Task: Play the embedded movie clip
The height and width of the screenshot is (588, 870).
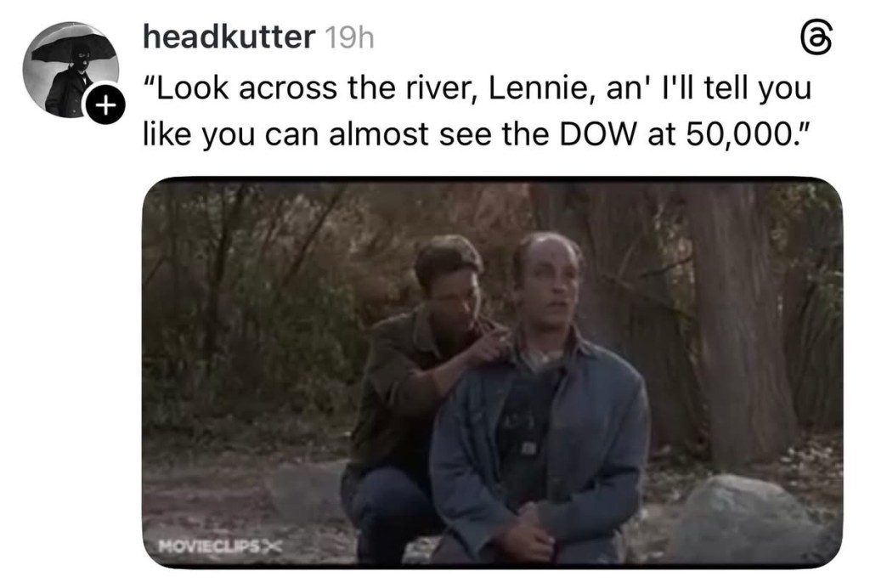Action: tap(493, 372)
